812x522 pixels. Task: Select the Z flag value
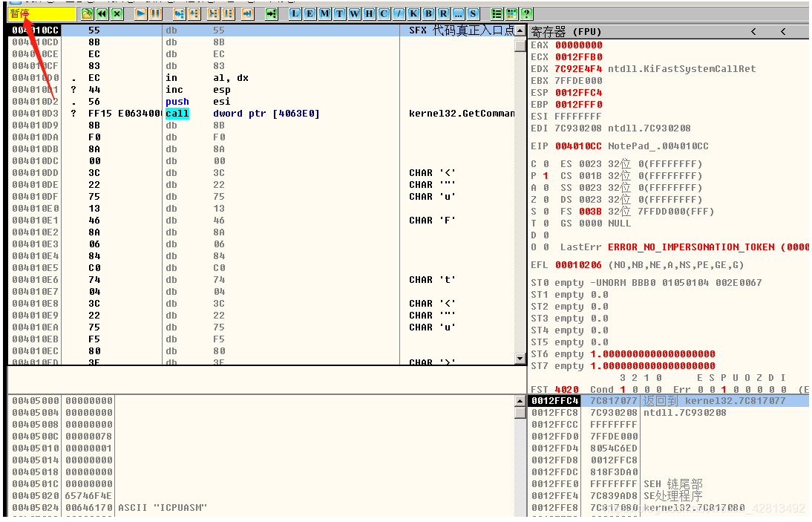(546, 200)
